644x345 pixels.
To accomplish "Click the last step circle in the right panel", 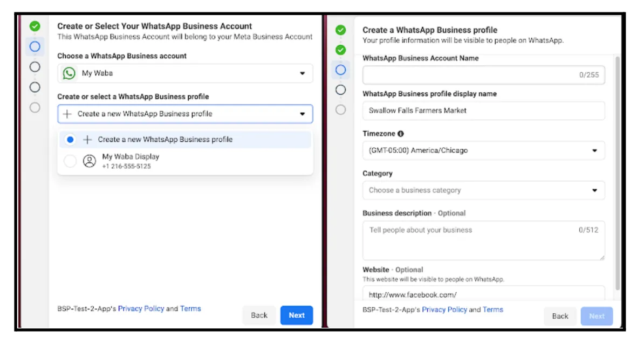I will click(x=340, y=109).
